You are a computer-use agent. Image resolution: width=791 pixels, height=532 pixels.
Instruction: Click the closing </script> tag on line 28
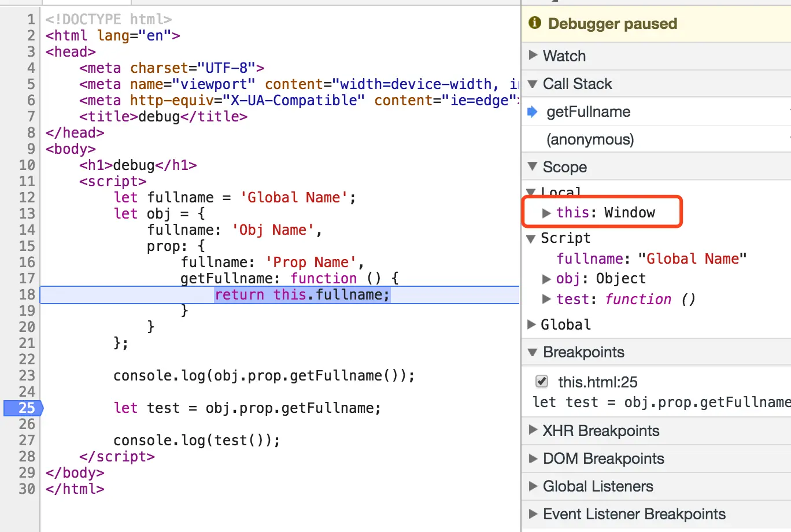pos(117,456)
